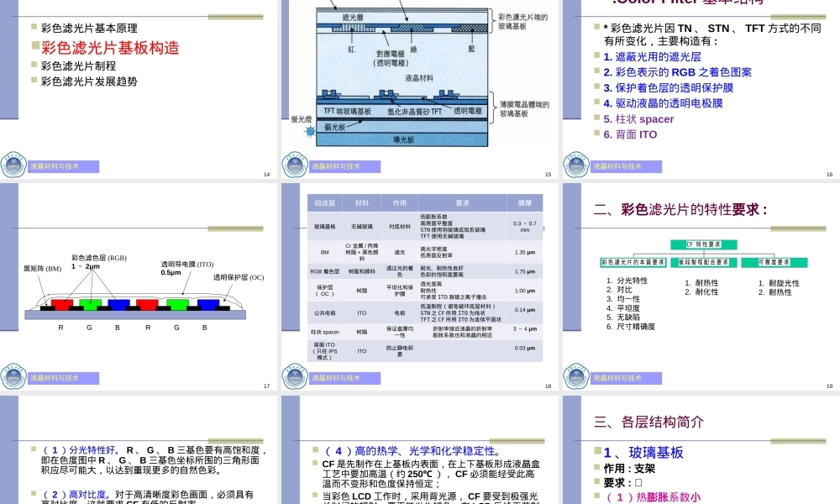Click list item 6. 背面 ITO
Image resolution: width=840 pixels, height=504 pixels.
click(x=630, y=134)
